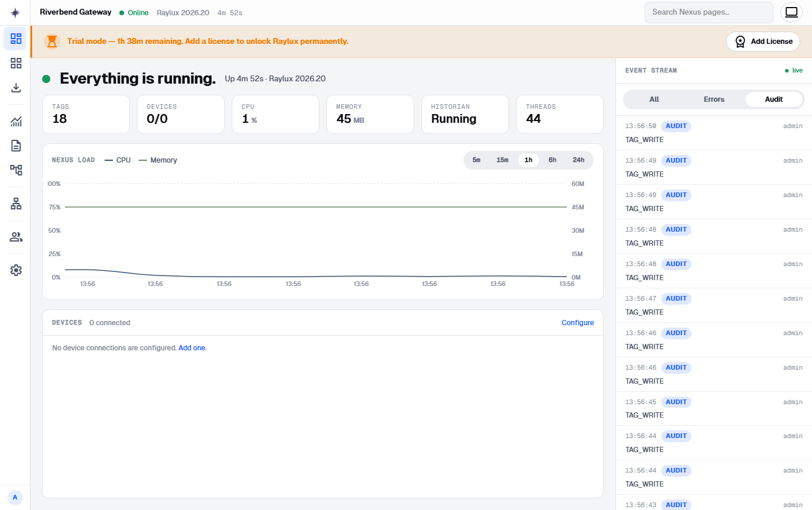Click the Raylux 2026.20 version in header
This screenshot has width=812, height=510.
183,13
